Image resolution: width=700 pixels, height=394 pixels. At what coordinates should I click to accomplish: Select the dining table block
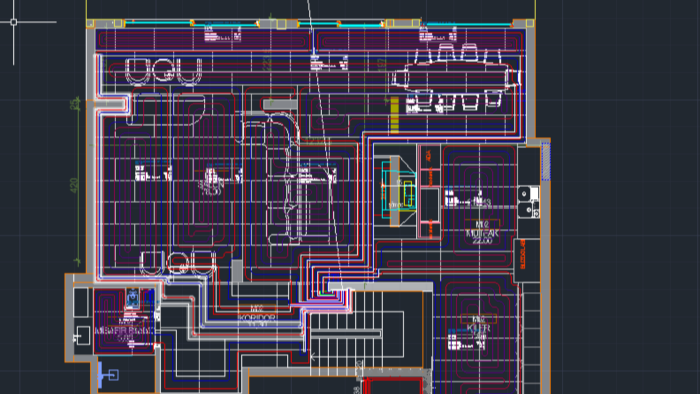pos(455,77)
